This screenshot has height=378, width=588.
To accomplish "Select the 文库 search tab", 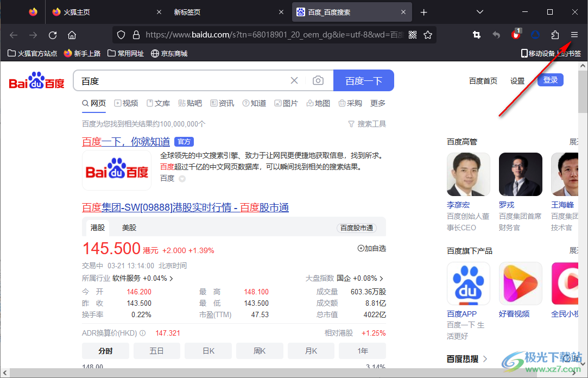I will point(158,103).
